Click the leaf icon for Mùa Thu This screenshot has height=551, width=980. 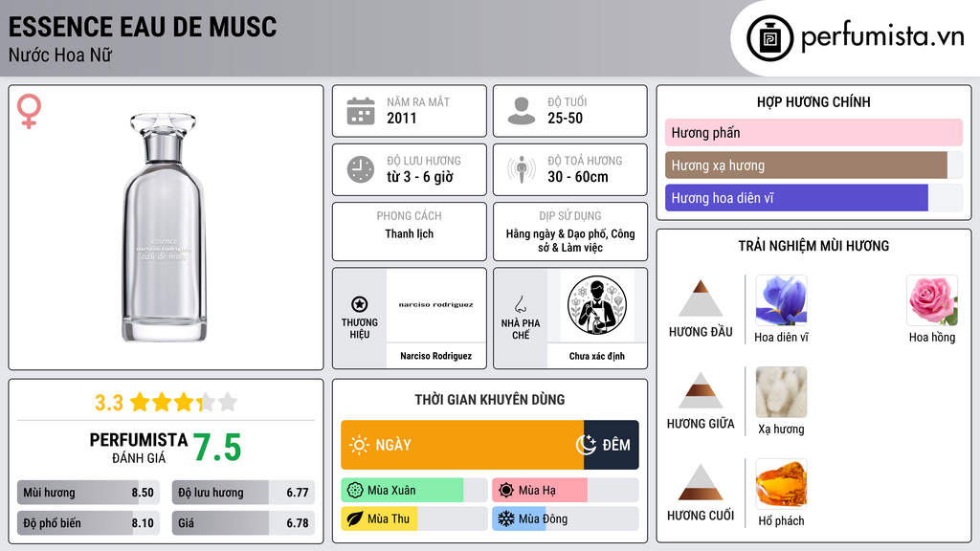tap(355, 518)
